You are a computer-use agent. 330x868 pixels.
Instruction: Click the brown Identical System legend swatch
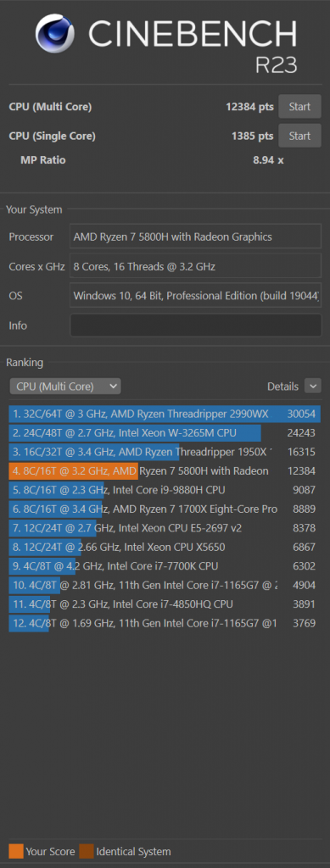(x=87, y=851)
